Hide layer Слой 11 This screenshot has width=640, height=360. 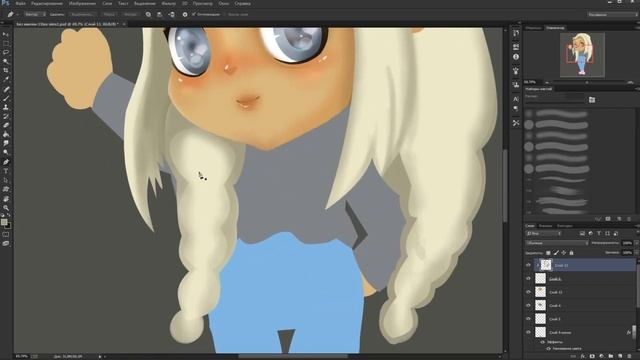pos(528,265)
